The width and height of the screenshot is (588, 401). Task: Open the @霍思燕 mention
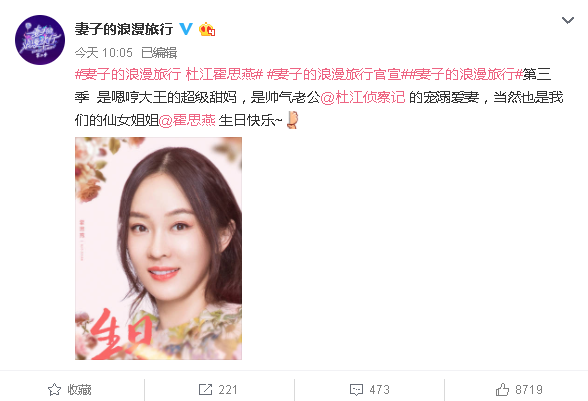click(187, 120)
